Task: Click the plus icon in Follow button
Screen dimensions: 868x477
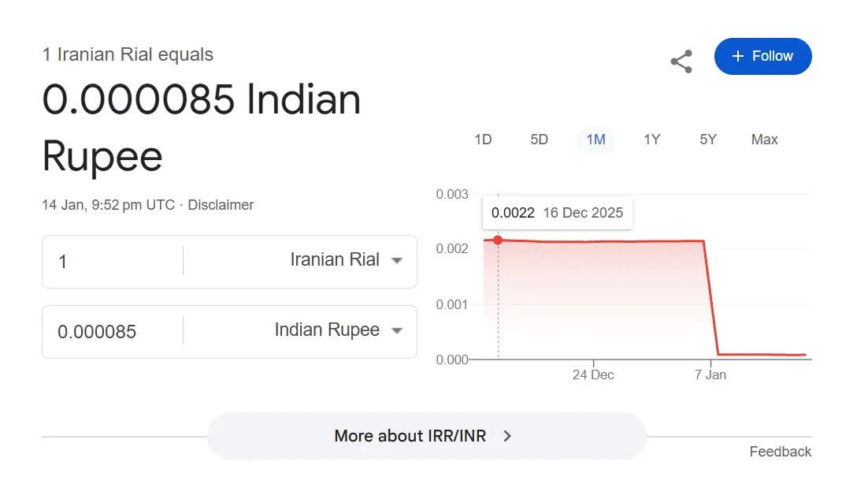Action: 737,56
